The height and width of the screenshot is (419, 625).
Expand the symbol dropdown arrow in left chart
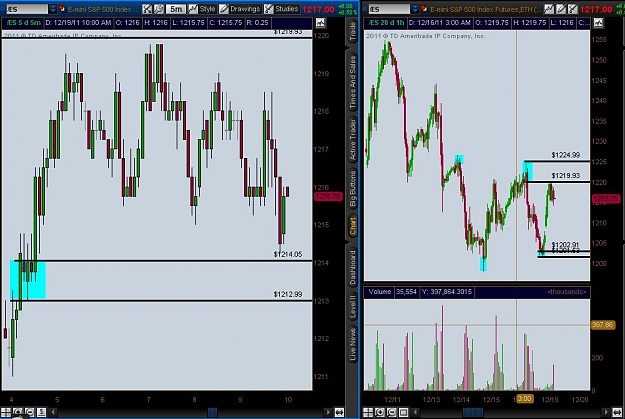click(x=53, y=9)
